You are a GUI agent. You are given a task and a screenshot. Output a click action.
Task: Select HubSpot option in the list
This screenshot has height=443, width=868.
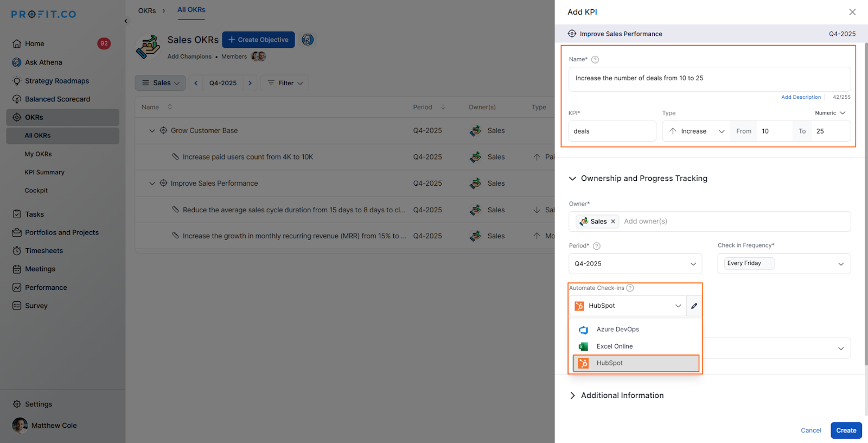point(636,363)
